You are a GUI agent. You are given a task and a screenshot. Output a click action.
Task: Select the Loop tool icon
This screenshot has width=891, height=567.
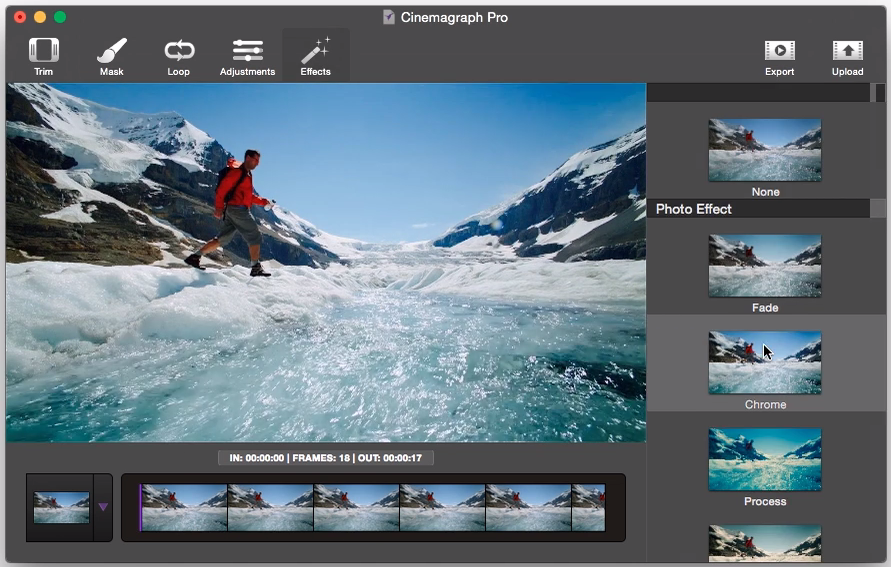click(179, 56)
